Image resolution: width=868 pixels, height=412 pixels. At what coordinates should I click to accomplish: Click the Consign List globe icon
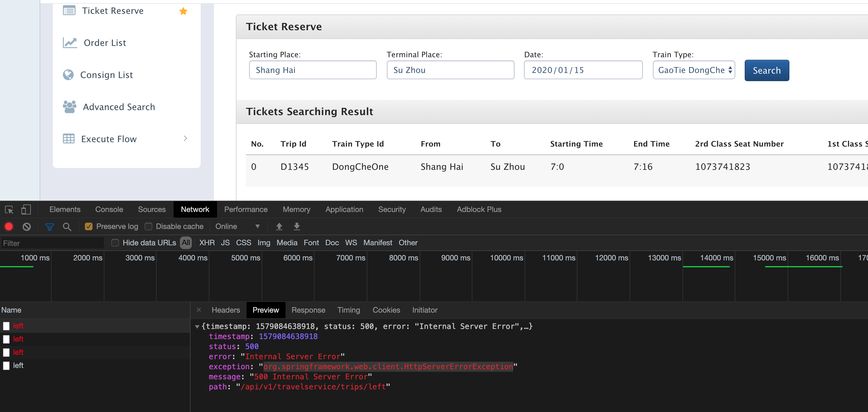pos(69,75)
